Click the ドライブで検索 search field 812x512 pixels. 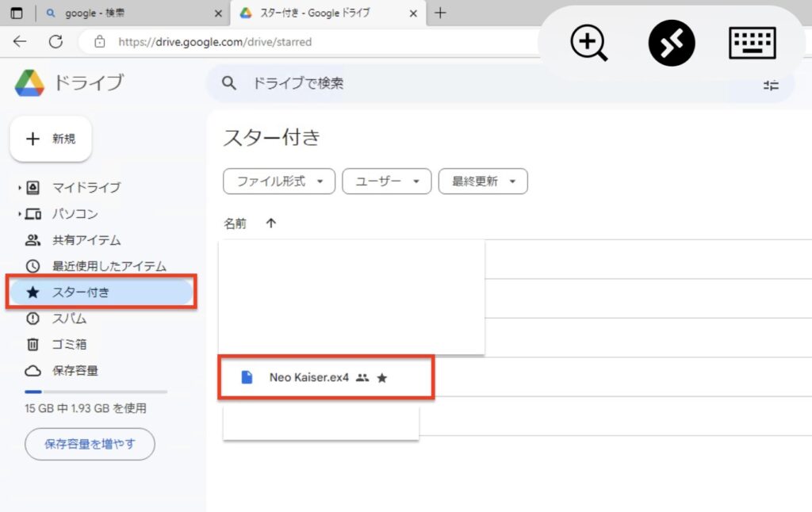pyautogui.click(x=500, y=83)
